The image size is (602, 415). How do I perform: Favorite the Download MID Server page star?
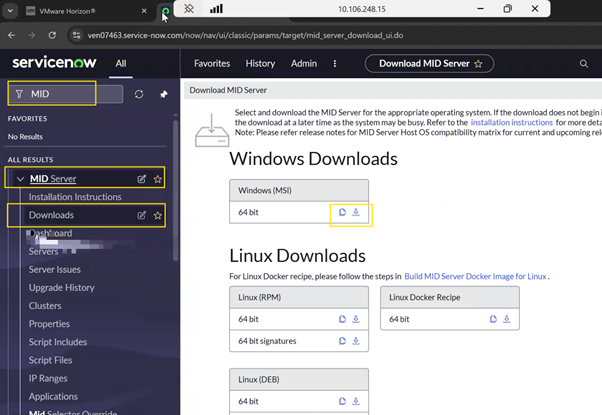pyautogui.click(x=478, y=64)
